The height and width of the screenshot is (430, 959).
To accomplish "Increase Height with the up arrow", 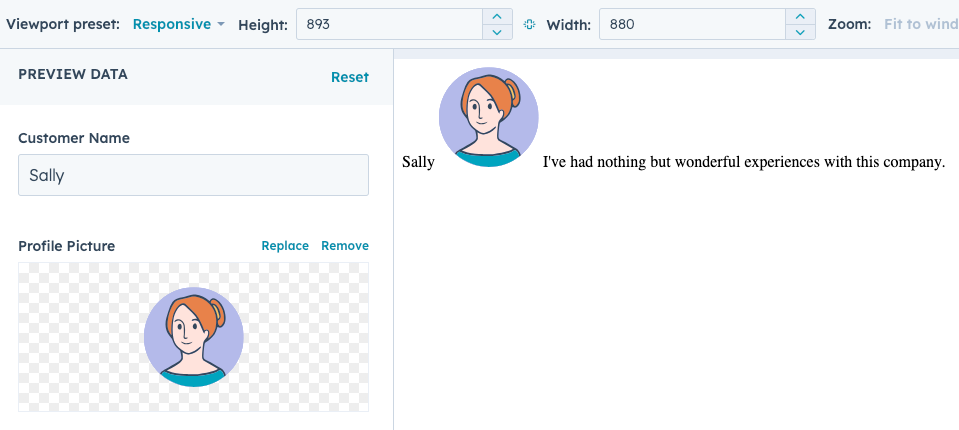I will pyautogui.click(x=497, y=15).
